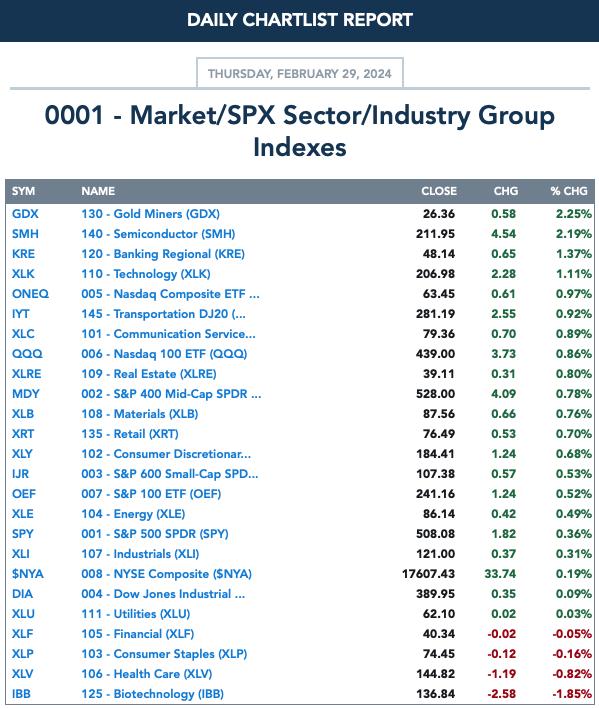Open 110 - Technology (XLK) chart
This screenshot has height=708, width=599.
[146, 274]
